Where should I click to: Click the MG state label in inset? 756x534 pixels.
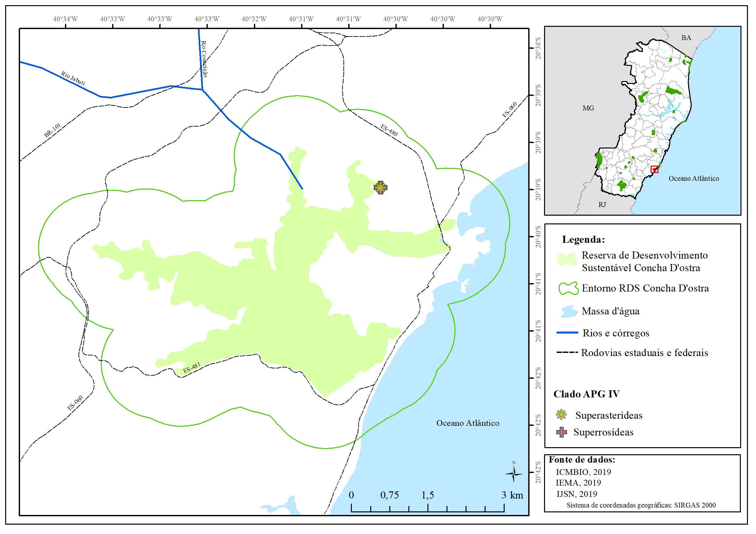point(588,108)
